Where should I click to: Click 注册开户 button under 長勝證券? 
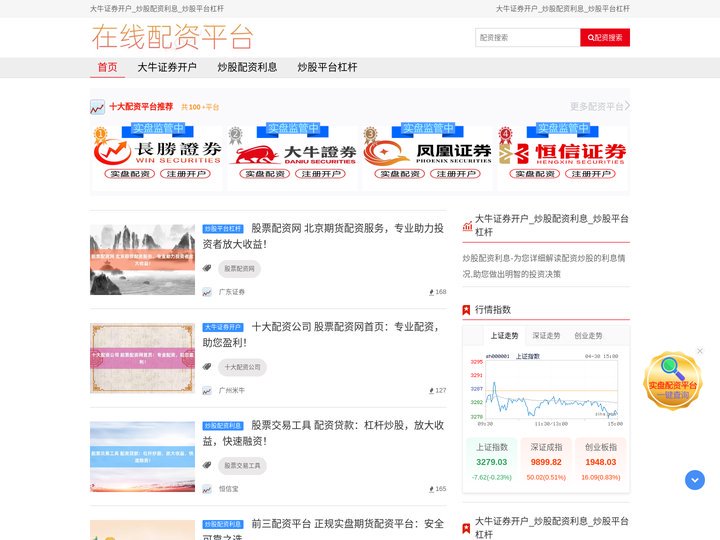(186, 174)
